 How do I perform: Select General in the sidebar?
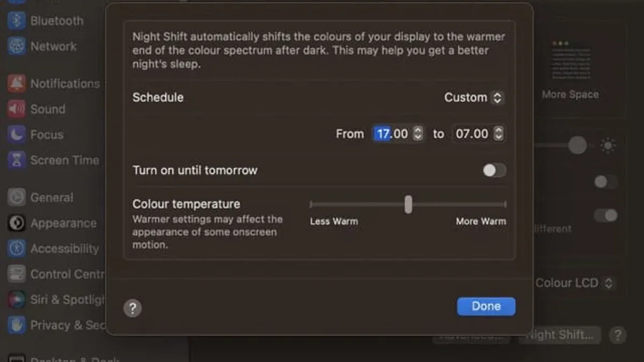coord(52,197)
